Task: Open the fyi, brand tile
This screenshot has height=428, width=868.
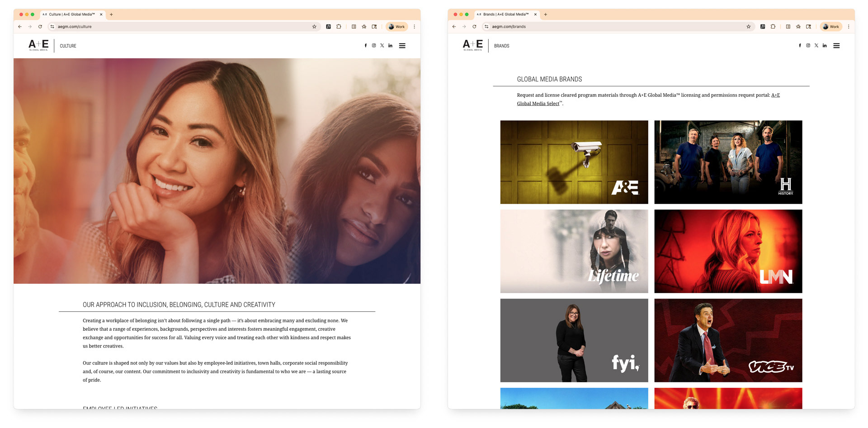Action: click(574, 340)
